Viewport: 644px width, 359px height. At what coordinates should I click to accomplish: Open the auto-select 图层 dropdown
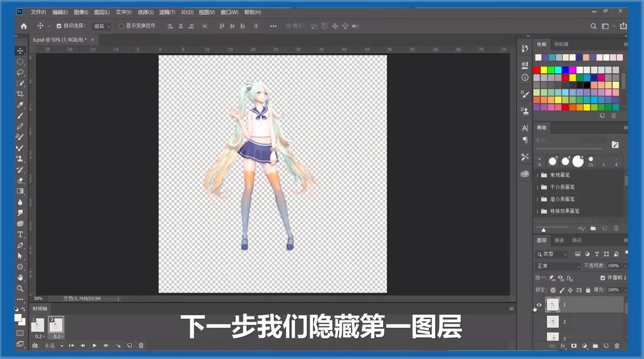(x=102, y=26)
